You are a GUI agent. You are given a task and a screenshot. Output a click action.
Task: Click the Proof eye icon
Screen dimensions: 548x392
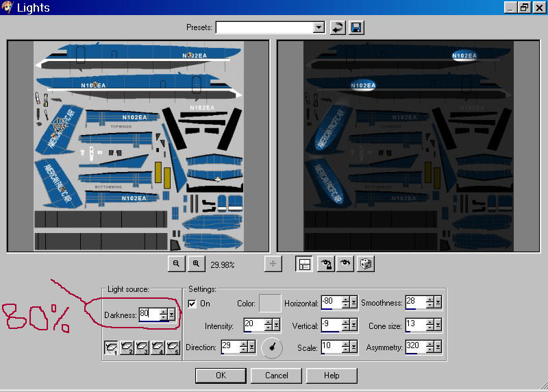pyautogui.click(x=345, y=264)
